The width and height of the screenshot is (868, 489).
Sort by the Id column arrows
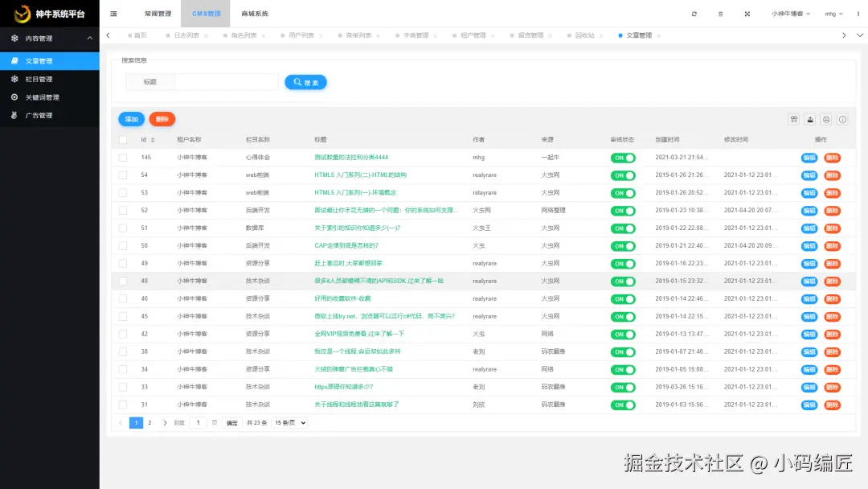(x=153, y=140)
